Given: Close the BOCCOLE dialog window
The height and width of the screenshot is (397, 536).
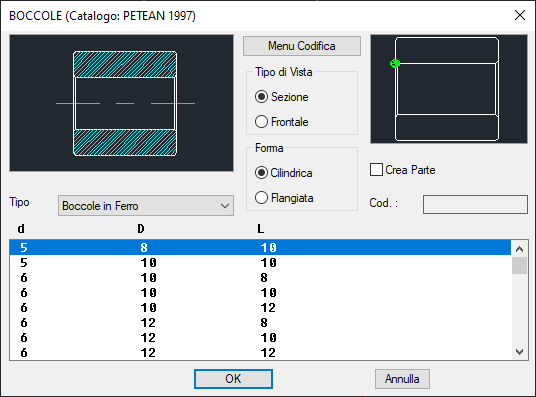Looking at the screenshot, I should [520, 15].
